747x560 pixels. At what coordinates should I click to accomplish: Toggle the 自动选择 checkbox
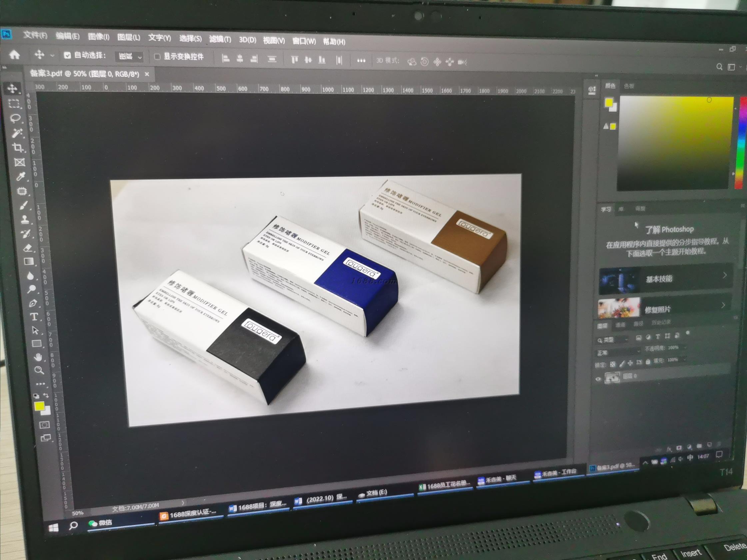pyautogui.click(x=67, y=55)
